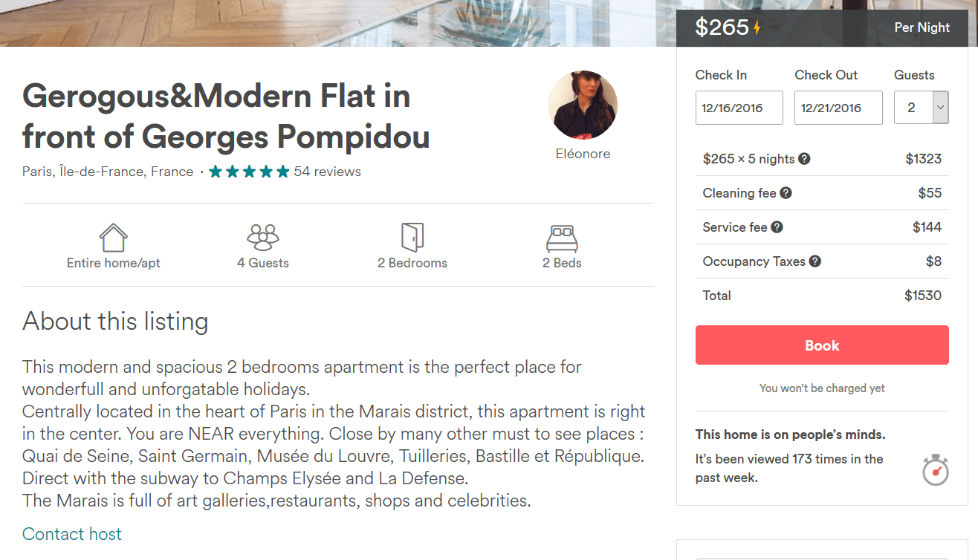Click the 2 Beds bed icon

(562, 238)
